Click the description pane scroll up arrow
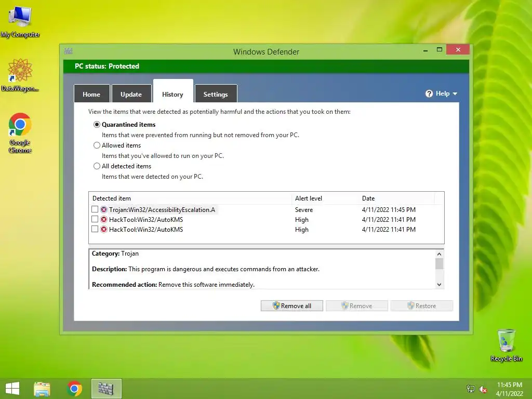532x399 pixels. coord(440,254)
